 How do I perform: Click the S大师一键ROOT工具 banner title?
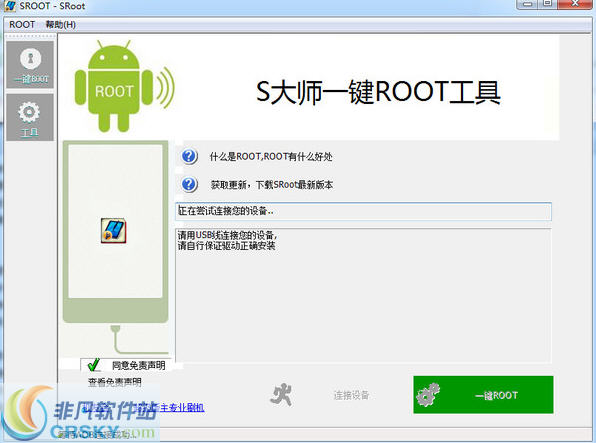click(378, 92)
